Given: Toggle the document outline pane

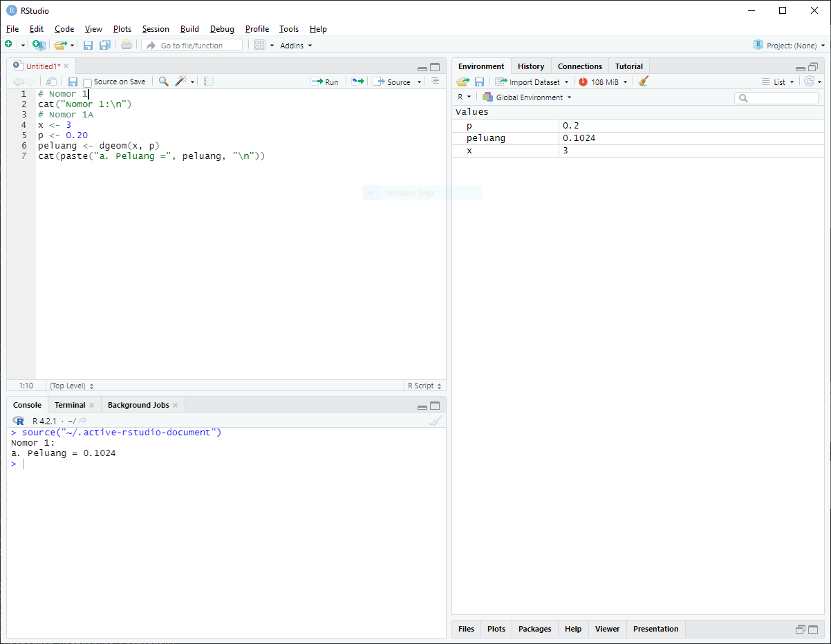Looking at the screenshot, I should tap(435, 81).
